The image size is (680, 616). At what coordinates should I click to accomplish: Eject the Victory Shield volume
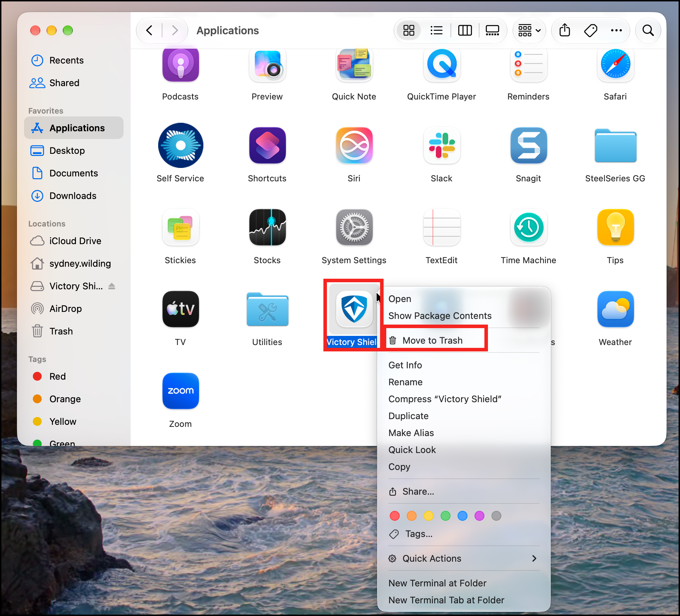click(x=112, y=286)
